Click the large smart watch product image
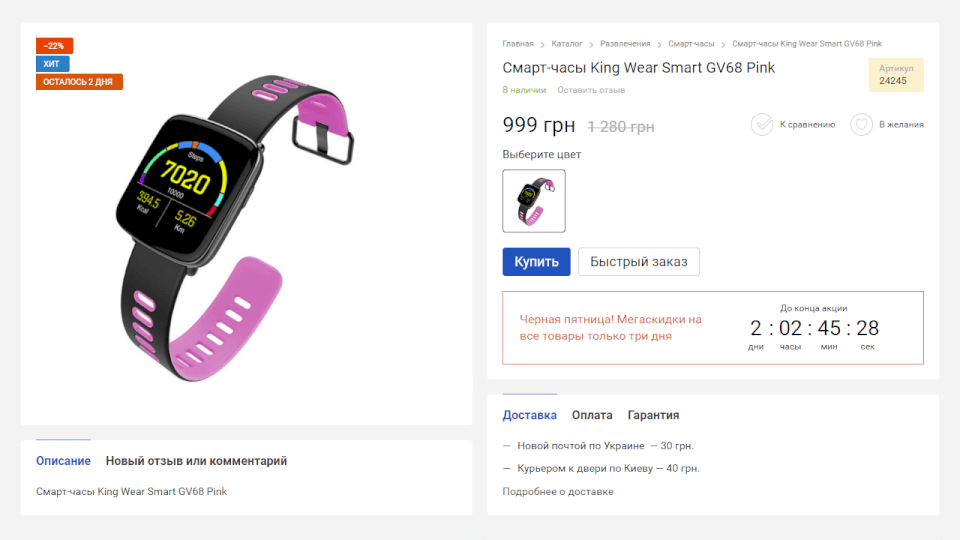Screen dimensions: 960x540 point(238,227)
